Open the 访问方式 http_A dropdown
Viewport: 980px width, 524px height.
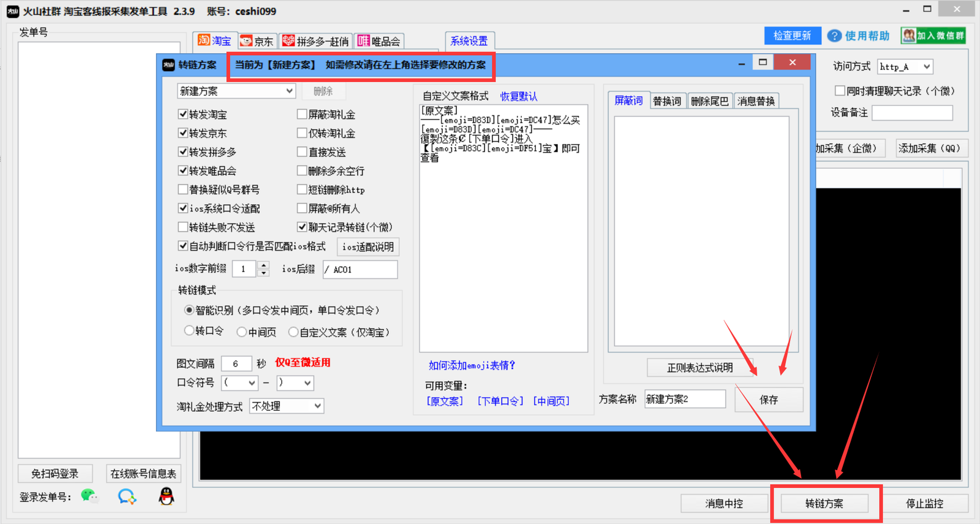point(905,66)
